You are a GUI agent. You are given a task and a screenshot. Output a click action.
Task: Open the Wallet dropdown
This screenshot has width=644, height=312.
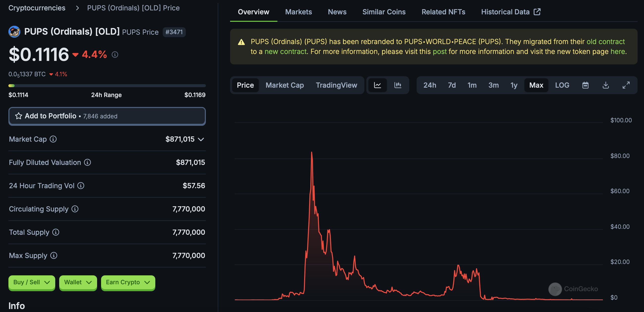pyautogui.click(x=78, y=283)
